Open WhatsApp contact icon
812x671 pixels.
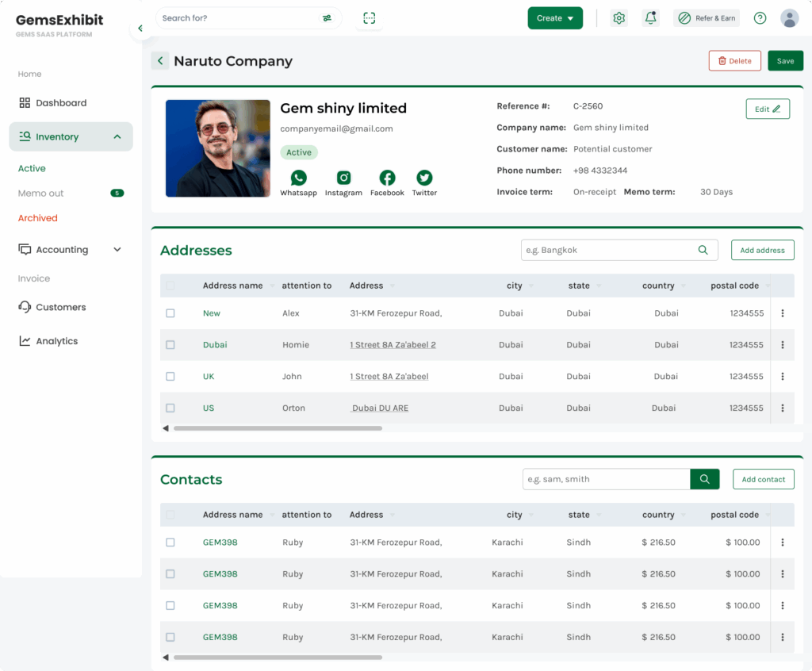click(x=298, y=178)
